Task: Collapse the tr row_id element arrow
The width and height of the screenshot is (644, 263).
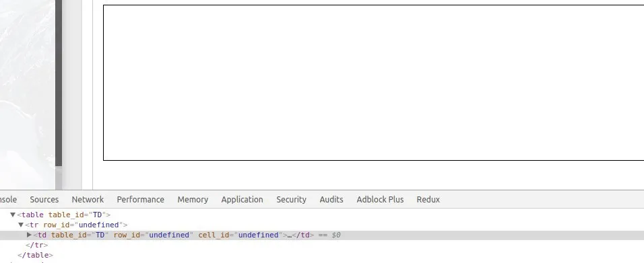Action: click(x=21, y=225)
